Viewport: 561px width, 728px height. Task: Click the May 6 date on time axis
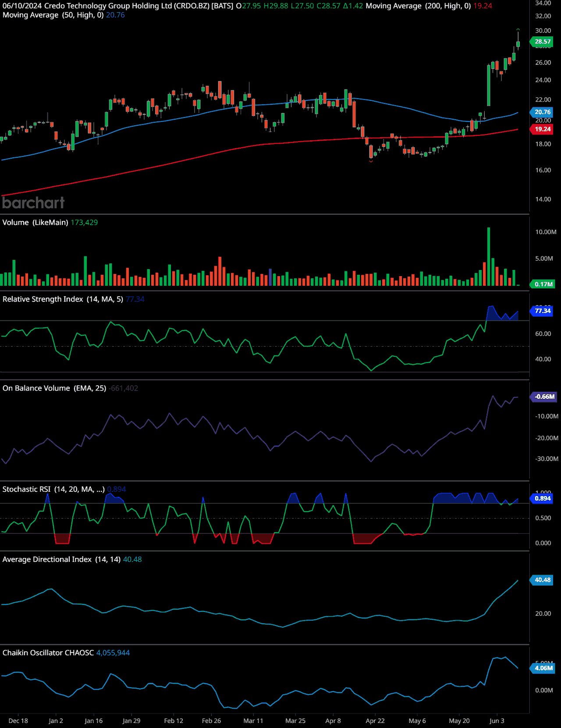coord(417,721)
